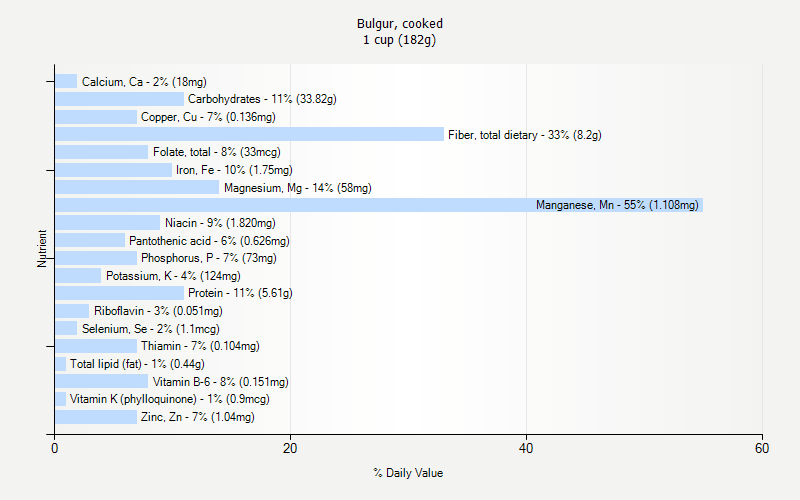Select the Phosphorus, P label
This screenshot has height=500, width=800.
tap(208, 258)
